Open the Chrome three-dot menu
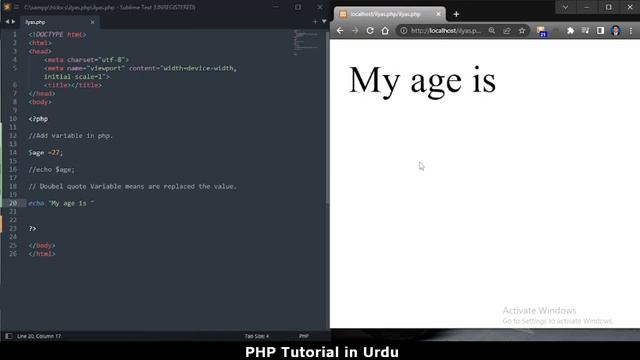 pyautogui.click(x=631, y=31)
